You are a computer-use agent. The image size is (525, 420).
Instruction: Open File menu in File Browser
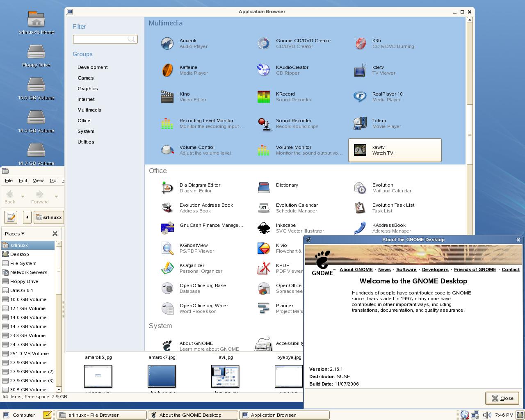[9, 180]
